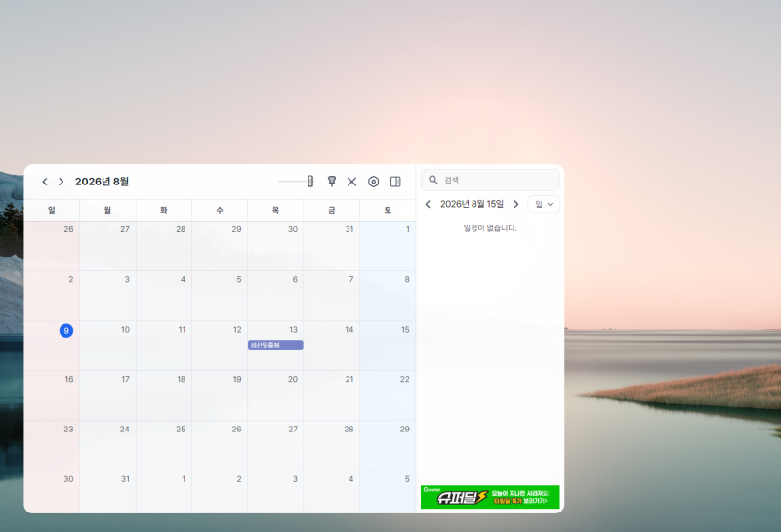Select August 28 date cell
781x532 pixels.
[x=332, y=445]
